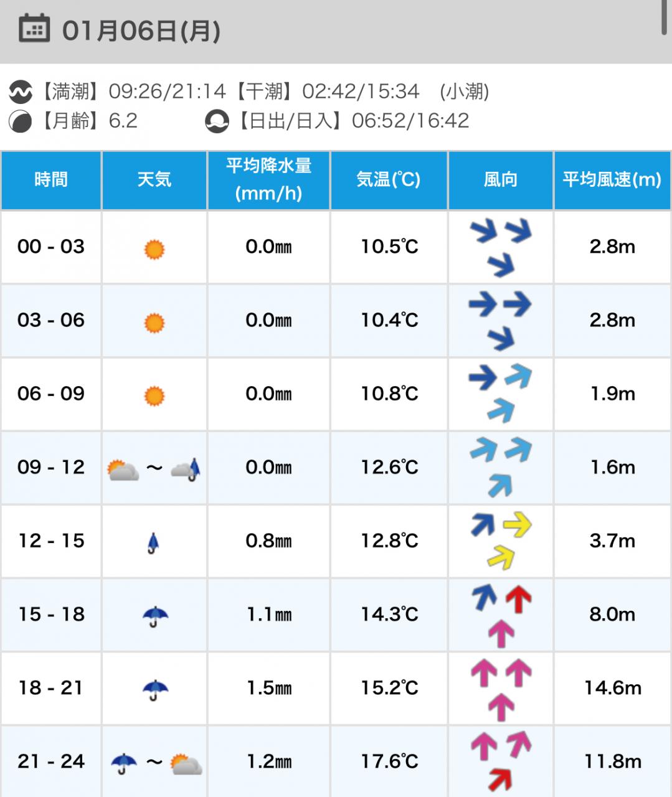
Task: Click the moon phase icon beside 月齢
Action: (x=21, y=121)
